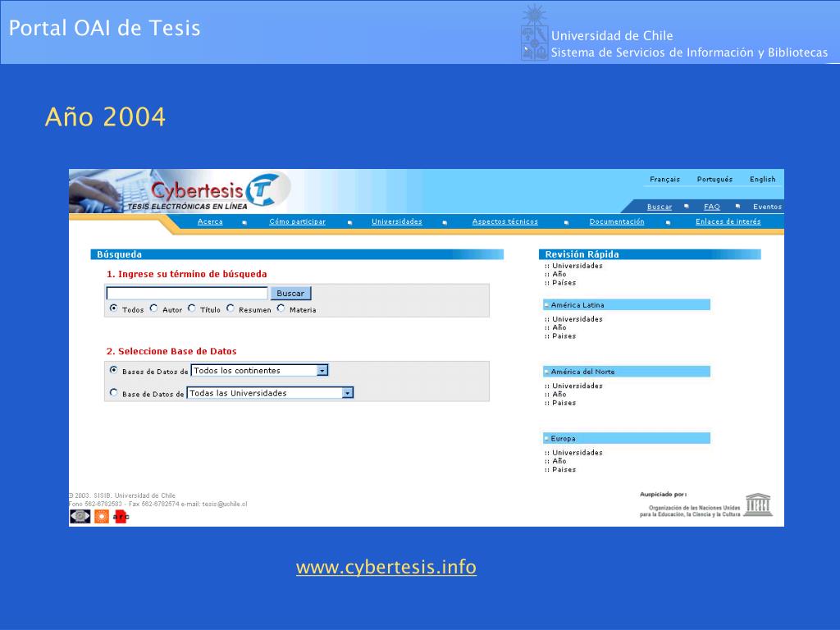Switch language to English
Viewport: 840px width, 630px height.
pos(762,180)
